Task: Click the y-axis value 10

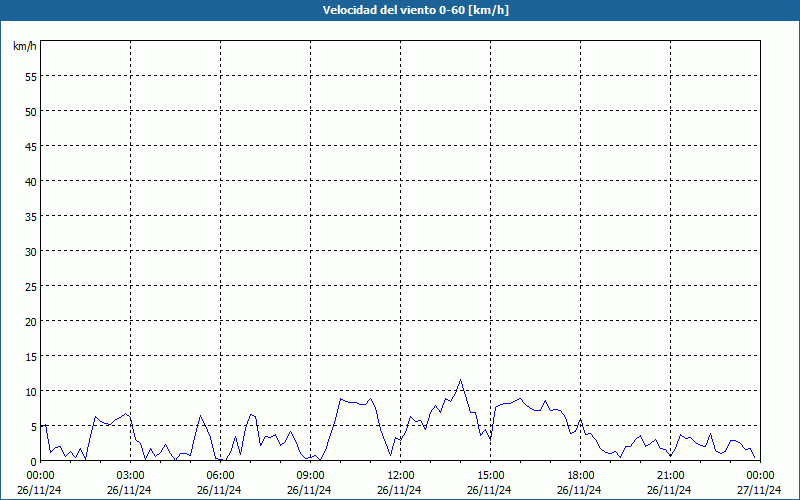Action: (x=31, y=391)
